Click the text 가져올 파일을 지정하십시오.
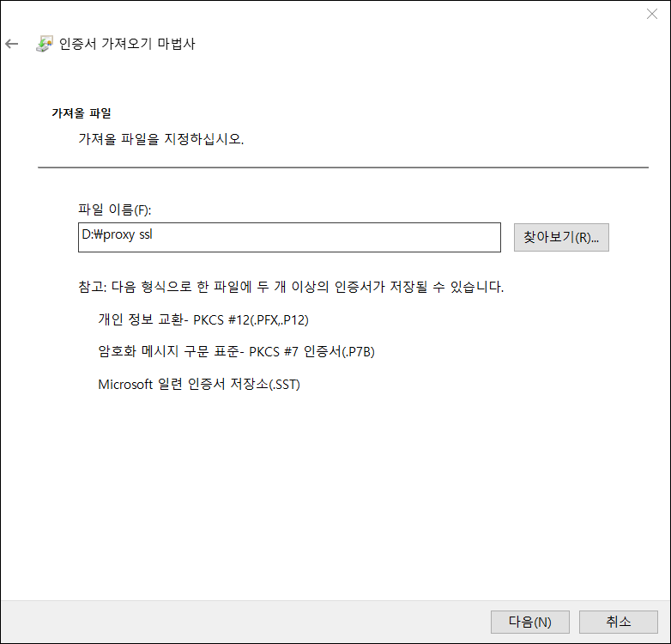 pyautogui.click(x=161, y=139)
